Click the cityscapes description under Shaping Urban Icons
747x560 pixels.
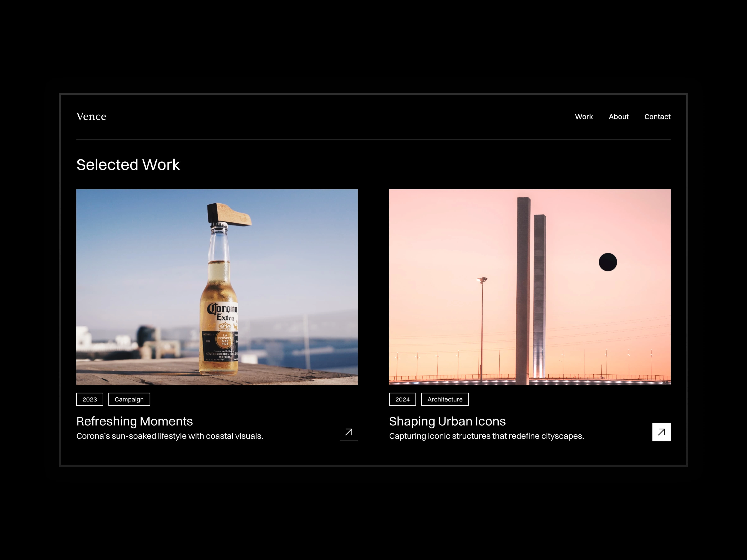[486, 436]
